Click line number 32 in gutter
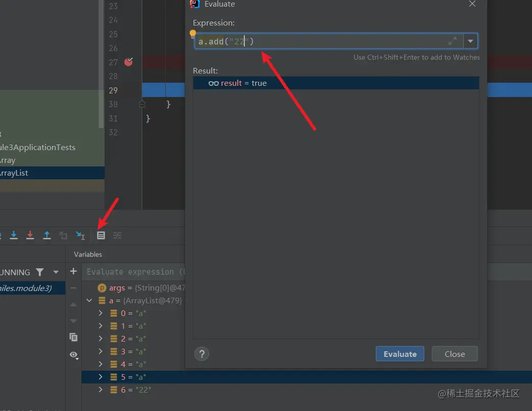The image size is (532, 411). (x=113, y=132)
